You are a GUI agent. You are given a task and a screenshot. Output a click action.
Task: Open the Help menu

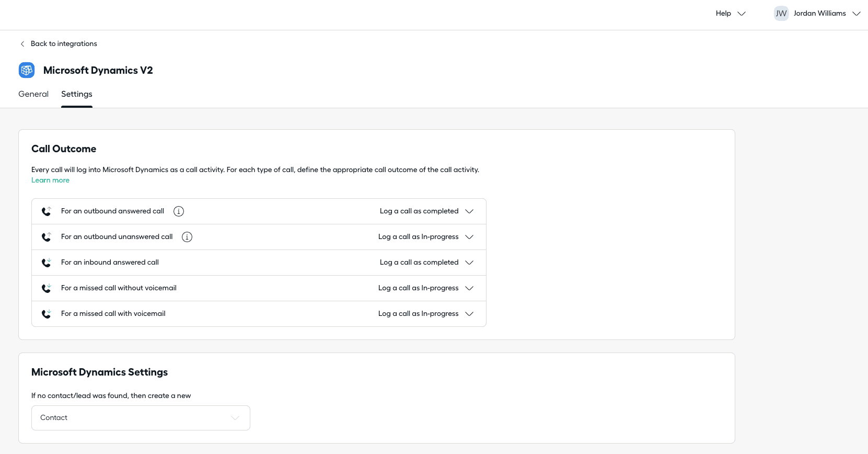pyautogui.click(x=730, y=14)
